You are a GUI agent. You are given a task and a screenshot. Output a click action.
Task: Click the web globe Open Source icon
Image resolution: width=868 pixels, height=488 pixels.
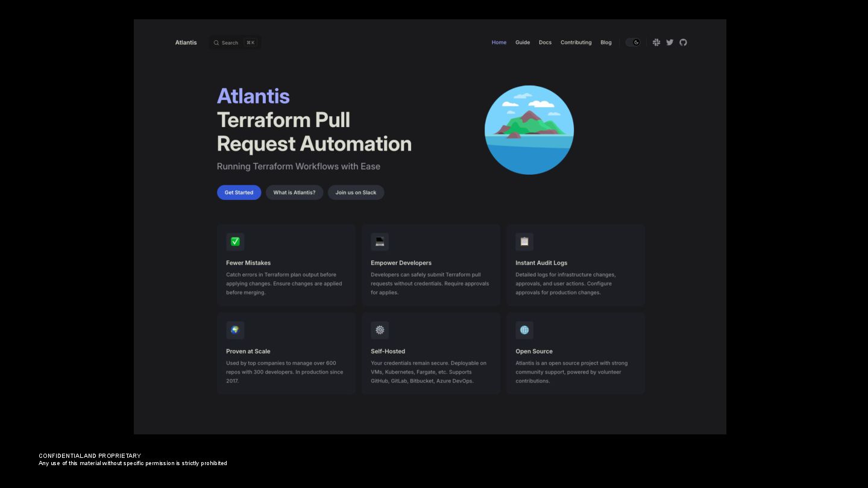pos(524,330)
